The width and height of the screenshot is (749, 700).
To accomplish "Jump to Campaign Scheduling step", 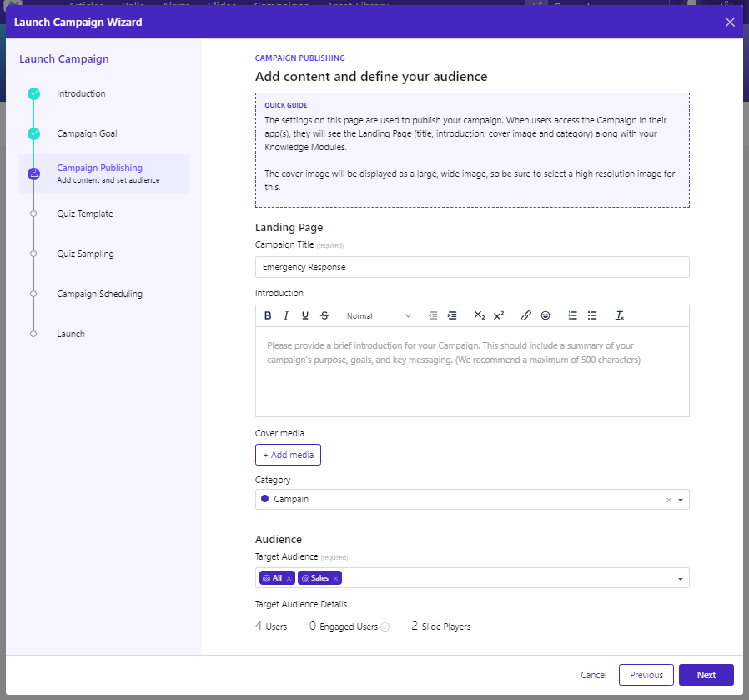I will pos(100,294).
